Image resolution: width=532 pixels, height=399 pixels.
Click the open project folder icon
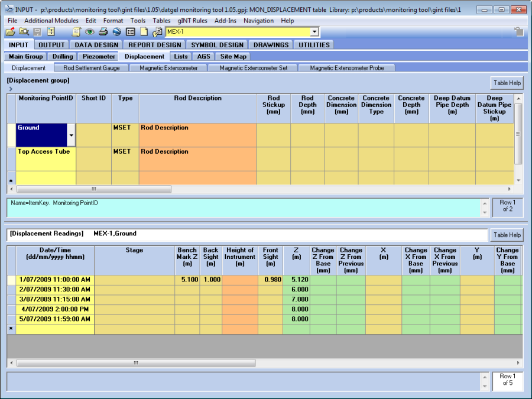pyautogui.click(x=11, y=32)
